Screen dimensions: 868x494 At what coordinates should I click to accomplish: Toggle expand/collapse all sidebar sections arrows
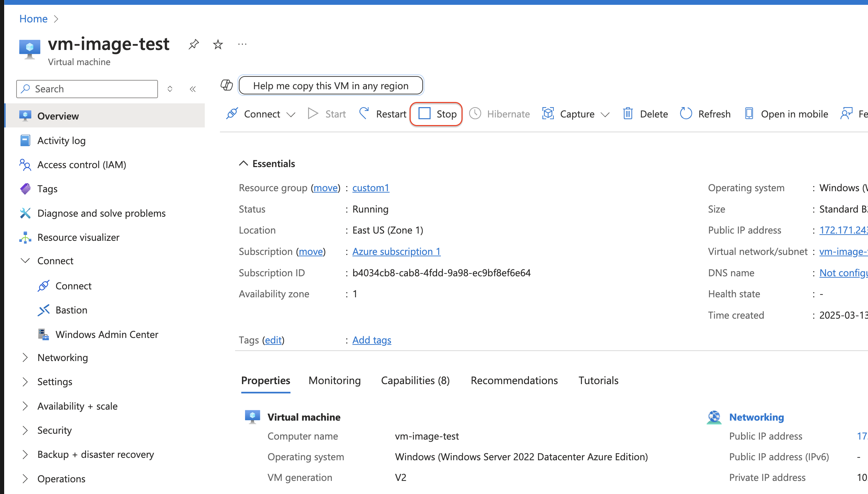[170, 89]
